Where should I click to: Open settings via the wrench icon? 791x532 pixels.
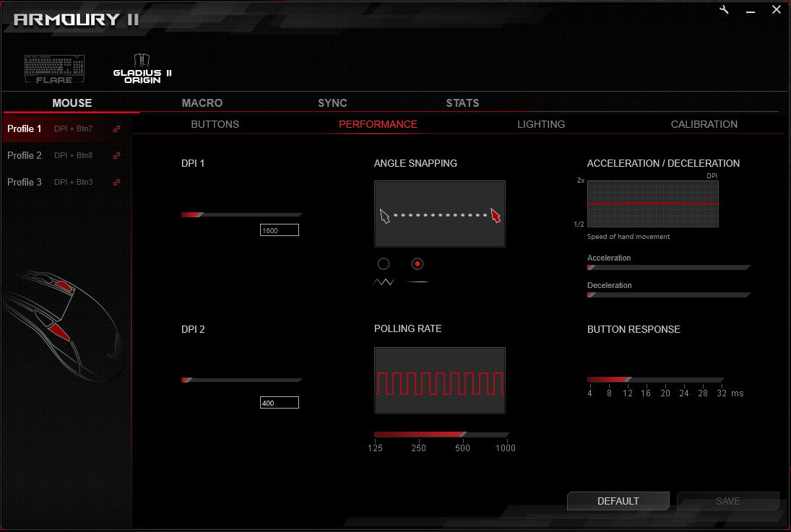click(x=724, y=9)
